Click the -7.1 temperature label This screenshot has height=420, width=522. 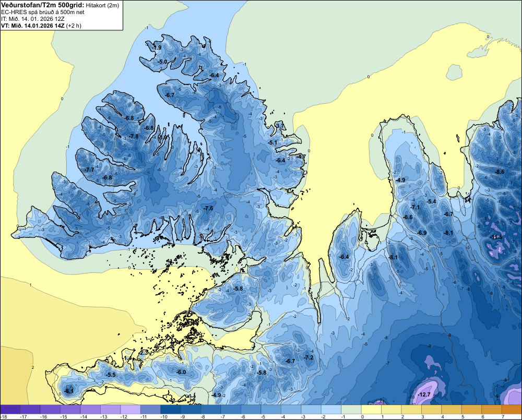tap(415, 207)
